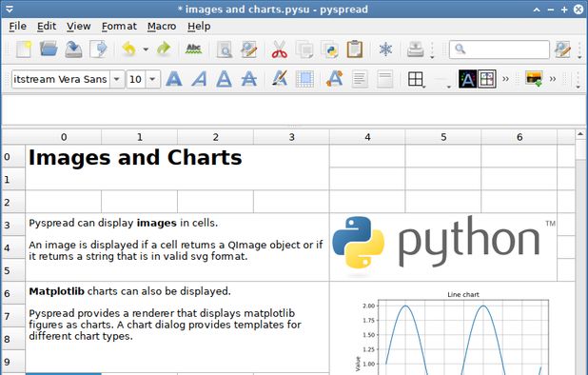
Task: Click the export file icon
Action: [x=99, y=49]
